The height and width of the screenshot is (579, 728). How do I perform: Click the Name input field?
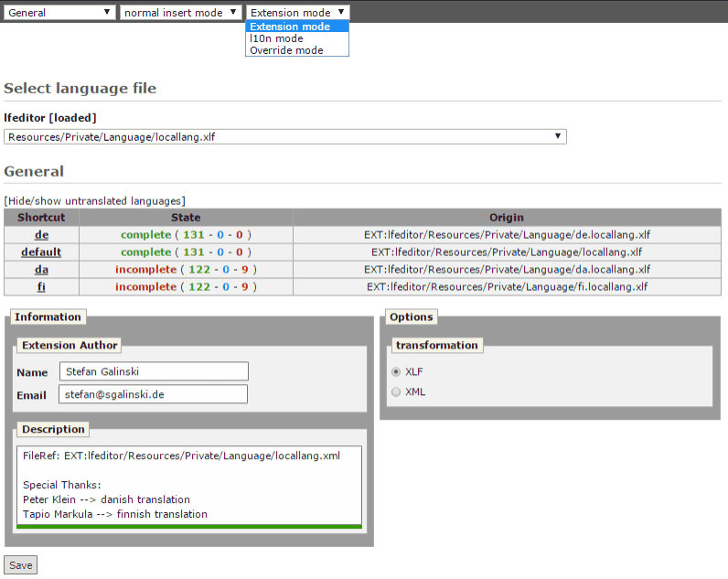point(154,371)
